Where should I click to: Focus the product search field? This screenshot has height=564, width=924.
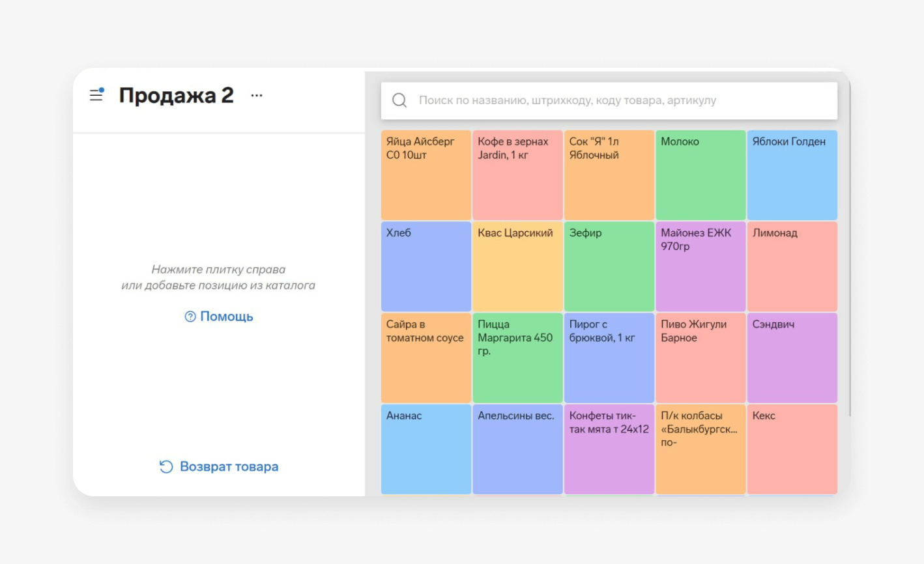click(609, 100)
